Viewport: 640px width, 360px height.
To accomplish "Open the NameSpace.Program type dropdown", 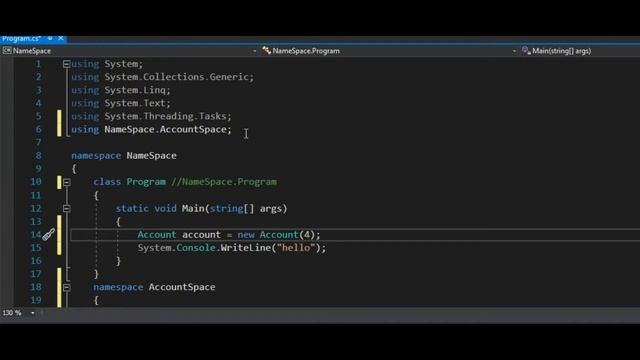I will [x=514, y=51].
